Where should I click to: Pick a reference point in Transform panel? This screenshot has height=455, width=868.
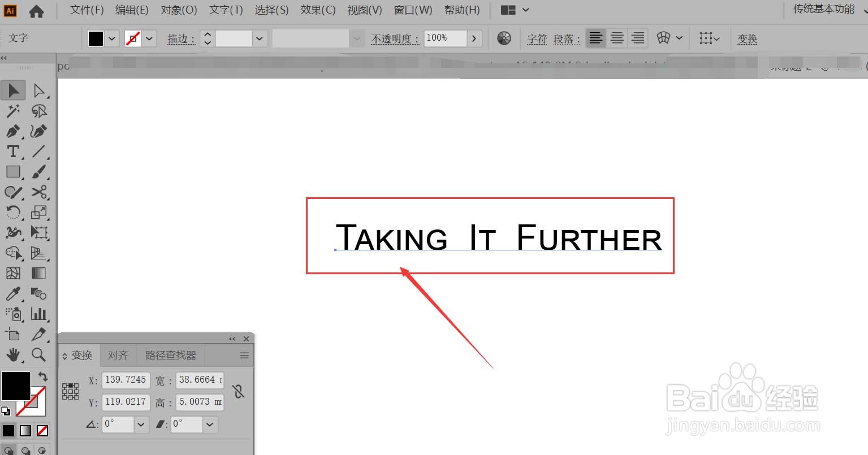[71, 391]
